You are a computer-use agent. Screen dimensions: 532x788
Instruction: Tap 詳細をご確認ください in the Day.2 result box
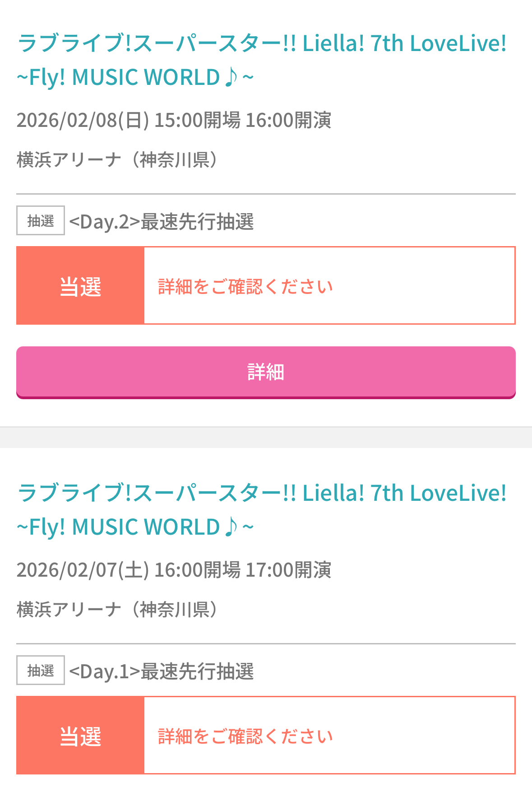pyautogui.click(x=245, y=286)
